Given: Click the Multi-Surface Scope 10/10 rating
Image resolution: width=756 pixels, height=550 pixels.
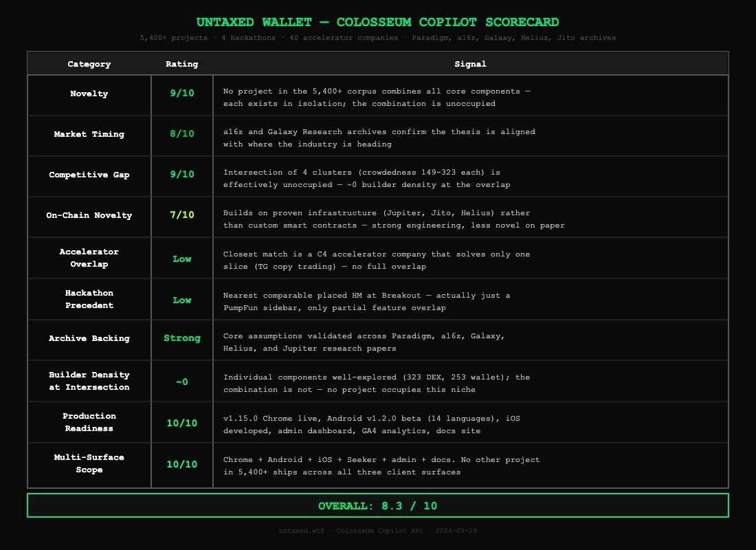Looking at the screenshot, I should coord(181,464).
